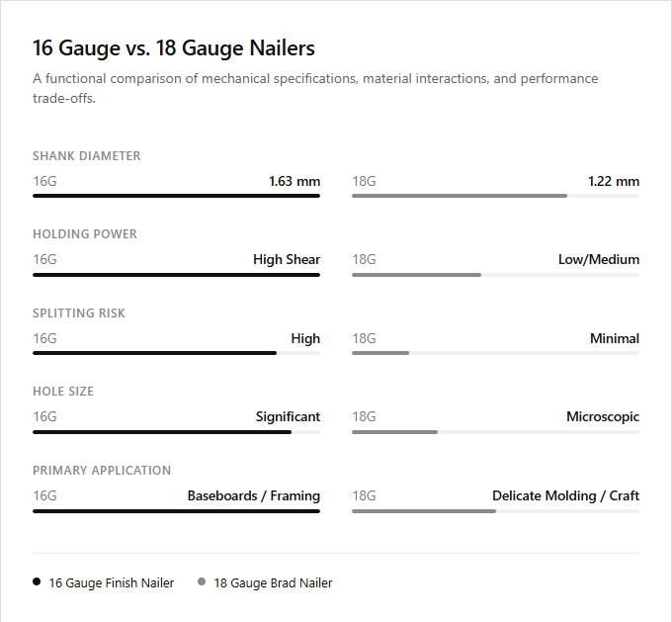Click the 18G label under Primary Application
Image resolution: width=672 pixels, height=622 pixels.
364,495
